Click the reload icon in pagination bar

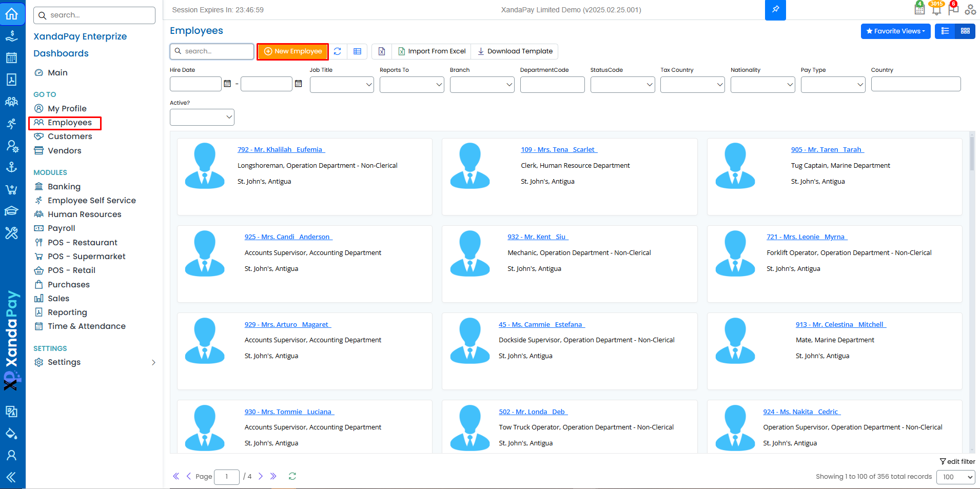click(292, 476)
